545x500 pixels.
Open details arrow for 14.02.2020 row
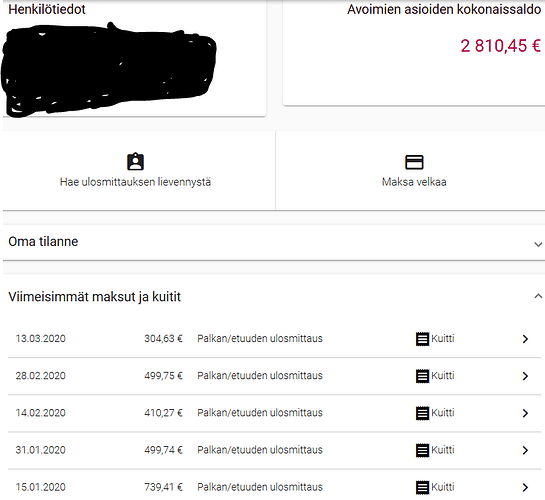(525, 413)
